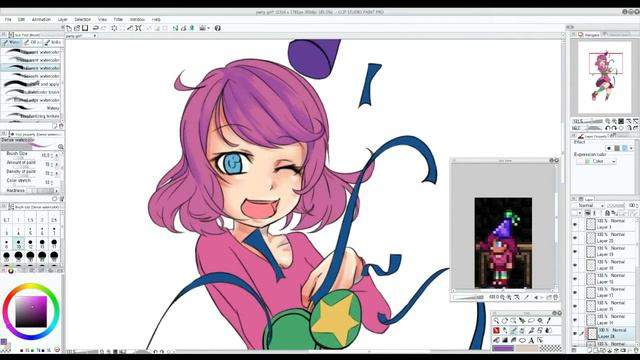Adjust the Sub View zoom slider
The image size is (640, 360).
click(469, 298)
